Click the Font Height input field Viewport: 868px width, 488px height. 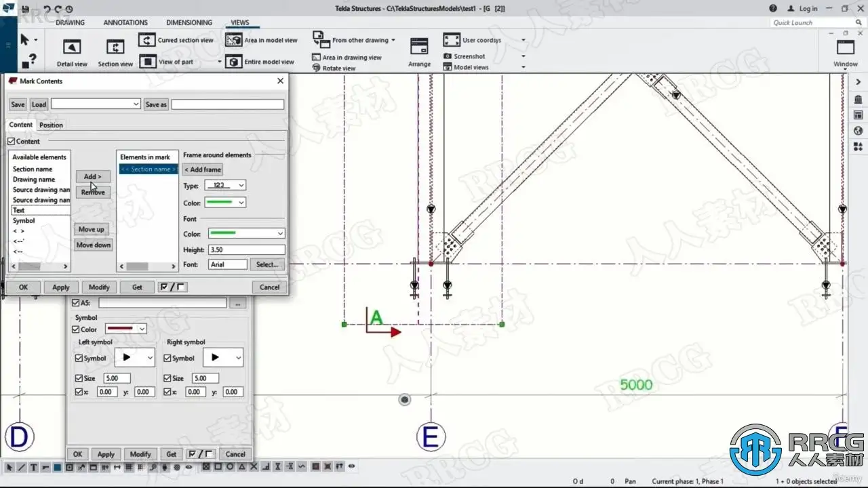246,250
